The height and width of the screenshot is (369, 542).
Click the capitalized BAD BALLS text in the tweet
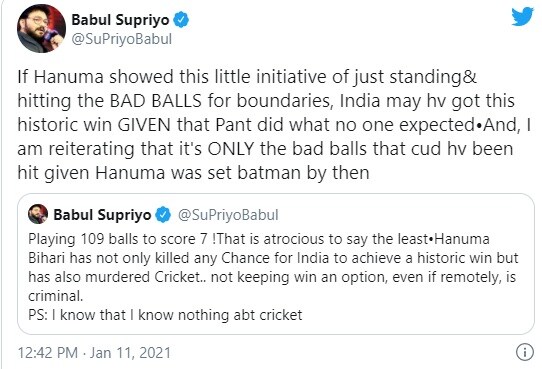(156, 101)
